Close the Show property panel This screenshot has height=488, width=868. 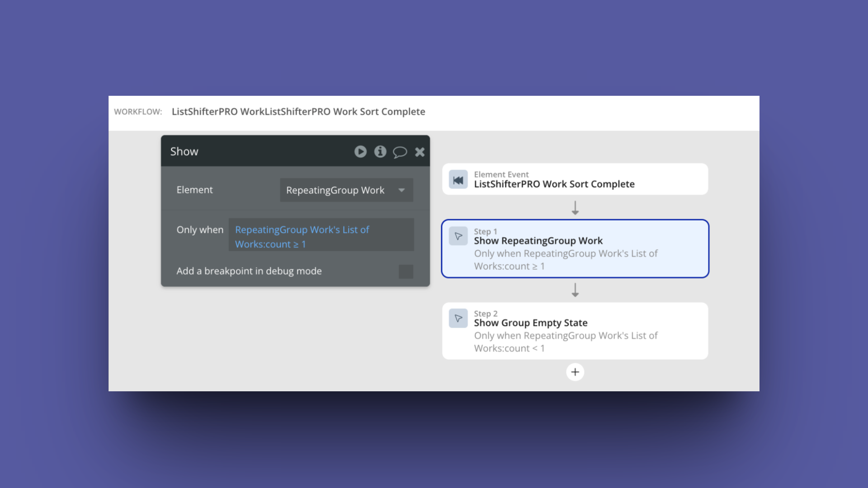[420, 152]
